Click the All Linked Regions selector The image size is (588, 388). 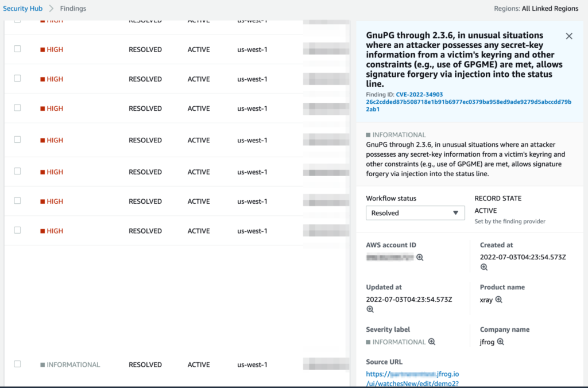(x=550, y=9)
